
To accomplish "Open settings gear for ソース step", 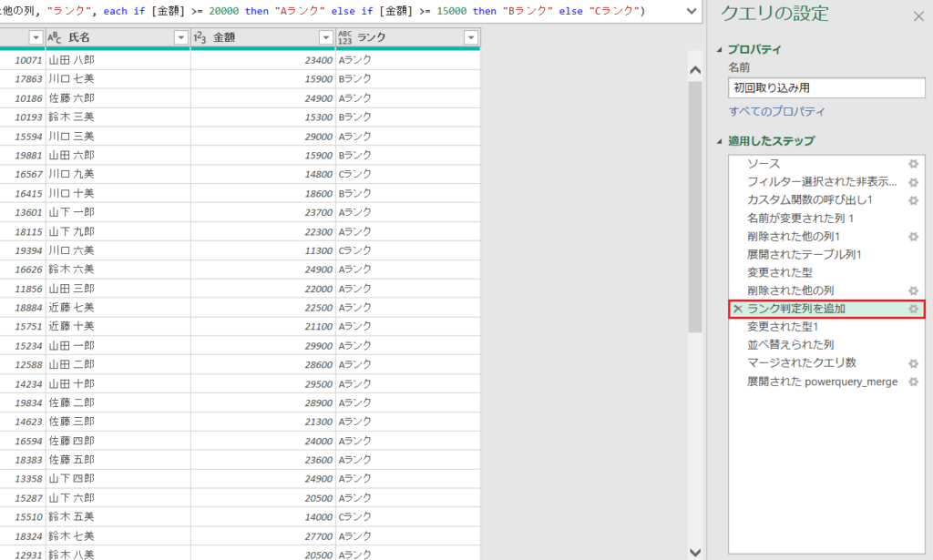I will [x=914, y=165].
